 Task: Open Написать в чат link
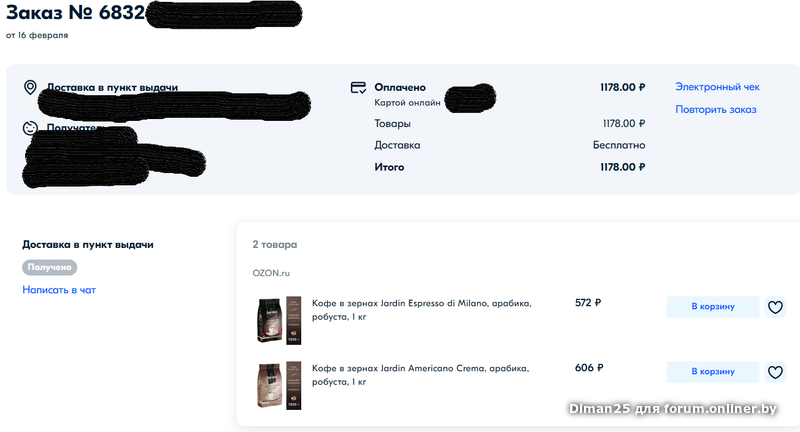[x=59, y=290]
